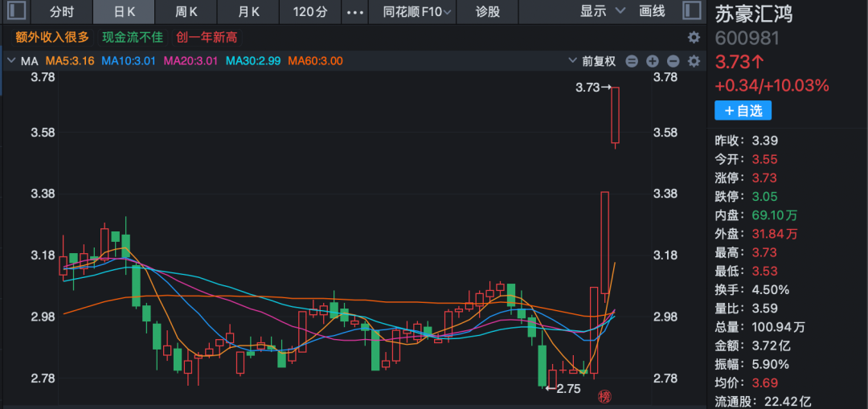Open the 显示 display dropdown
868x409 pixels.
click(602, 11)
